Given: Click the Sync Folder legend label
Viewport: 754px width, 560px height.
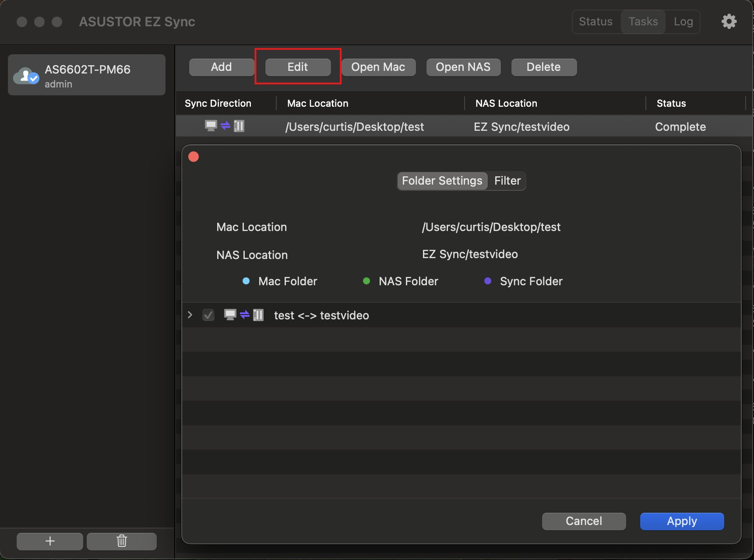Looking at the screenshot, I should pos(531,281).
